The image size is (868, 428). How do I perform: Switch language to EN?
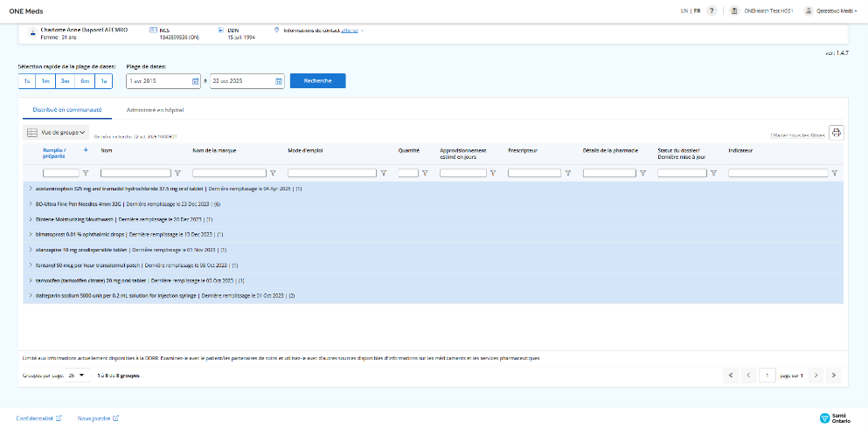coord(684,11)
